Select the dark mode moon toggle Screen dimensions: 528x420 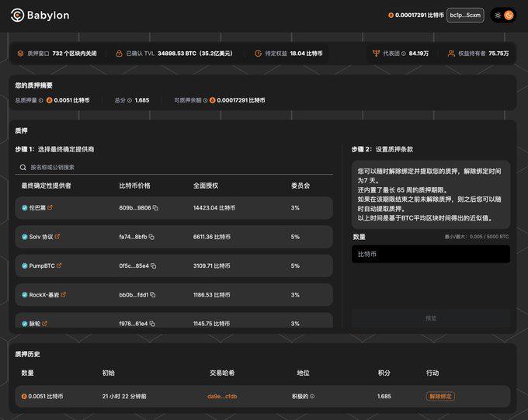click(509, 15)
